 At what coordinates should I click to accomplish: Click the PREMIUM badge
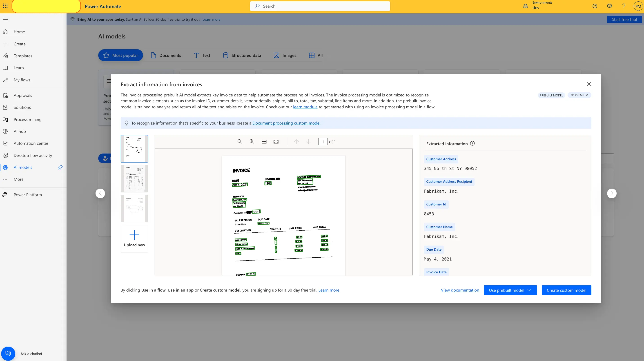[579, 95]
